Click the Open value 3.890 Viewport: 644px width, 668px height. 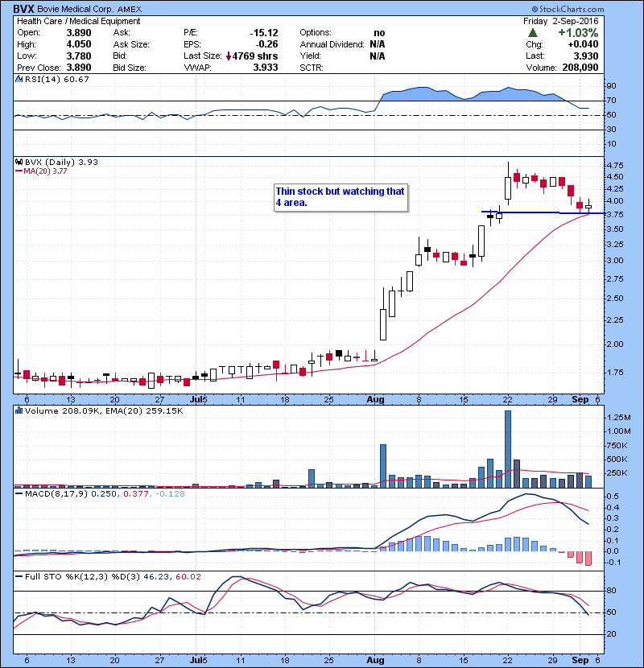click(x=79, y=33)
